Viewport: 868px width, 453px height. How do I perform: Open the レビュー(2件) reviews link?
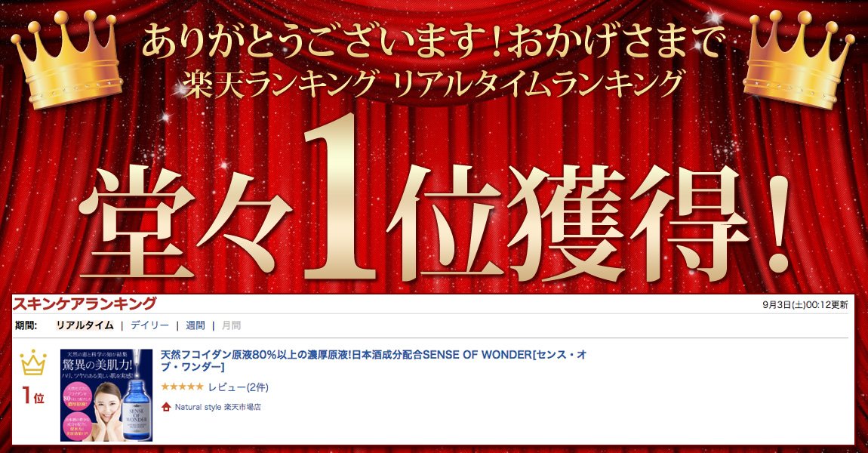(238, 387)
